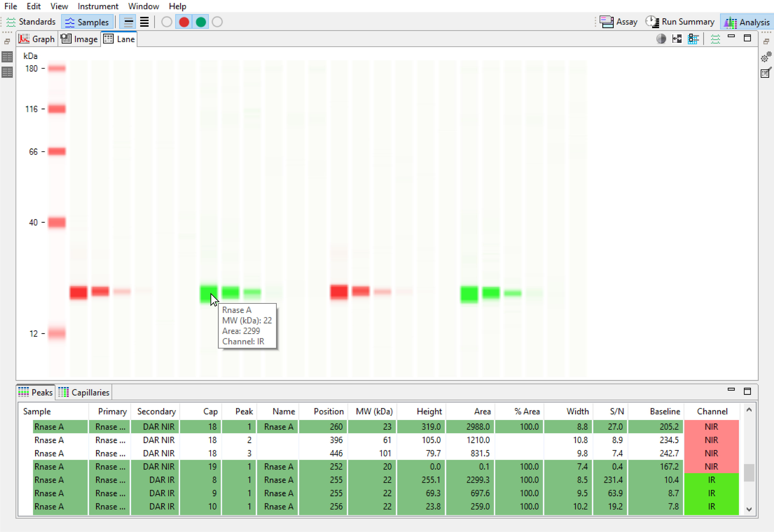Image resolution: width=774 pixels, height=532 pixels.
Task: Open the Run Summary screen
Action: [680, 22]
